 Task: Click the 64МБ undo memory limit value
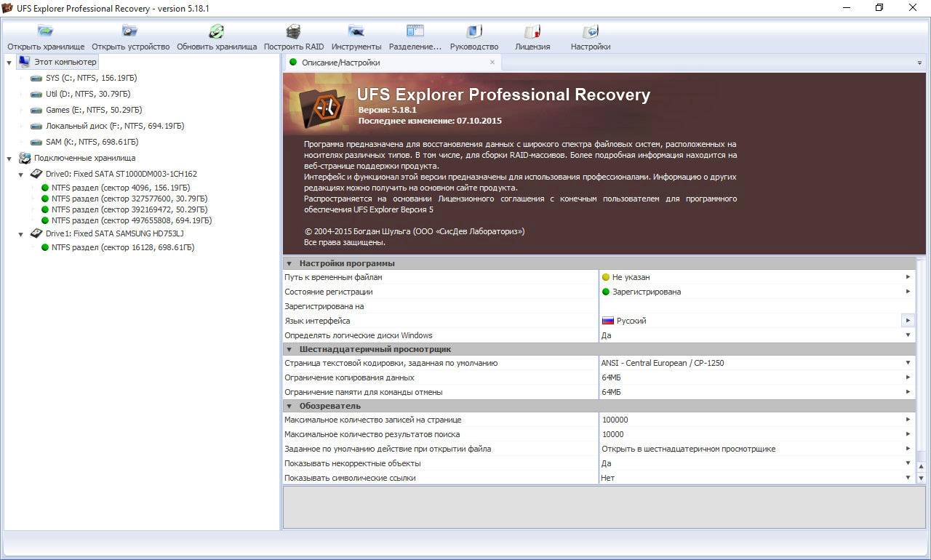click(x=611, y=392)
